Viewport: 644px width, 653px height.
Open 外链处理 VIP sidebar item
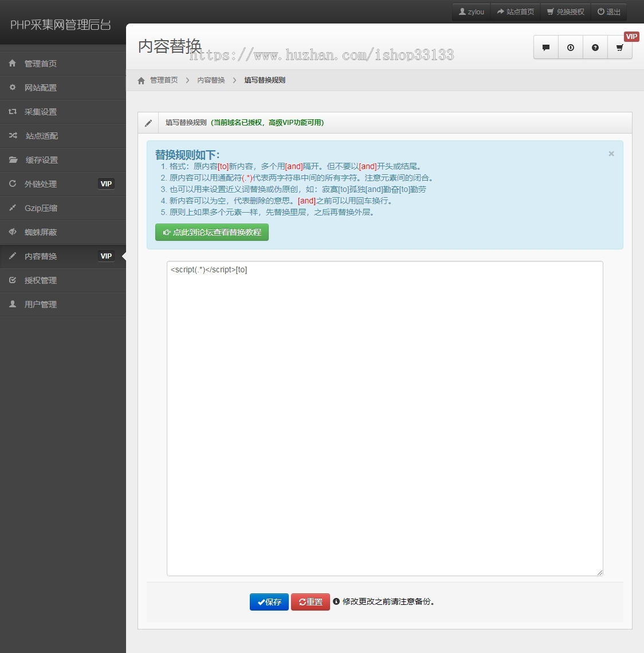click(41, 184)
